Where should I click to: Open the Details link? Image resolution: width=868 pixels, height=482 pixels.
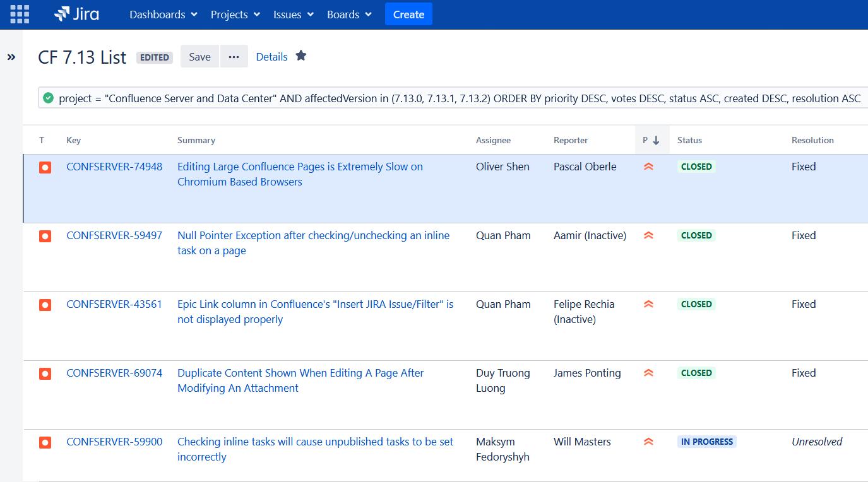click(271, 57)
